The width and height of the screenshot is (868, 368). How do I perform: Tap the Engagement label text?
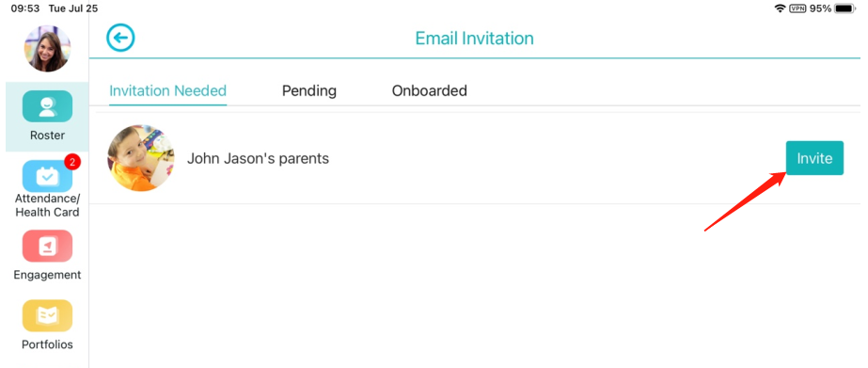[47, 275]
